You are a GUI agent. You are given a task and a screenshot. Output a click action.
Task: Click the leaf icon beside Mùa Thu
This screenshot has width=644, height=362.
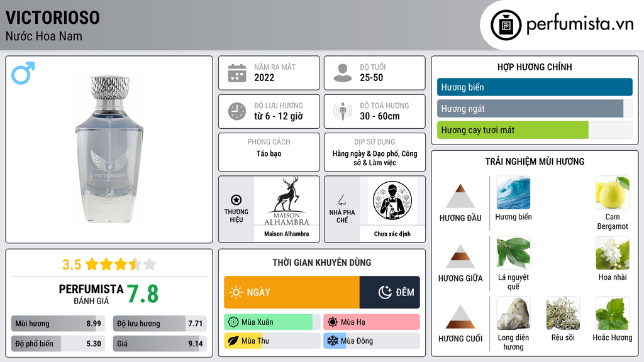[233, 341]
